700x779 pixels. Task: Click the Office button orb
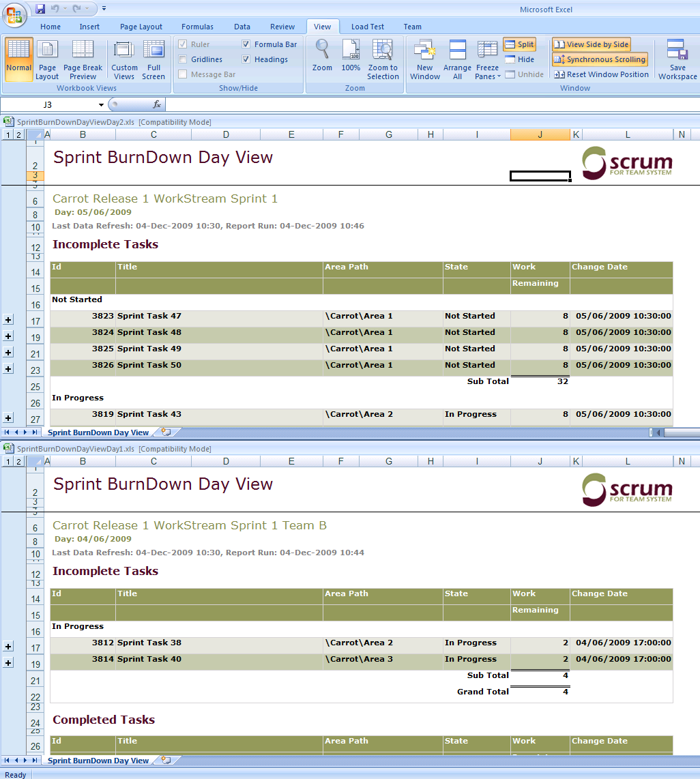coord(14,16)
